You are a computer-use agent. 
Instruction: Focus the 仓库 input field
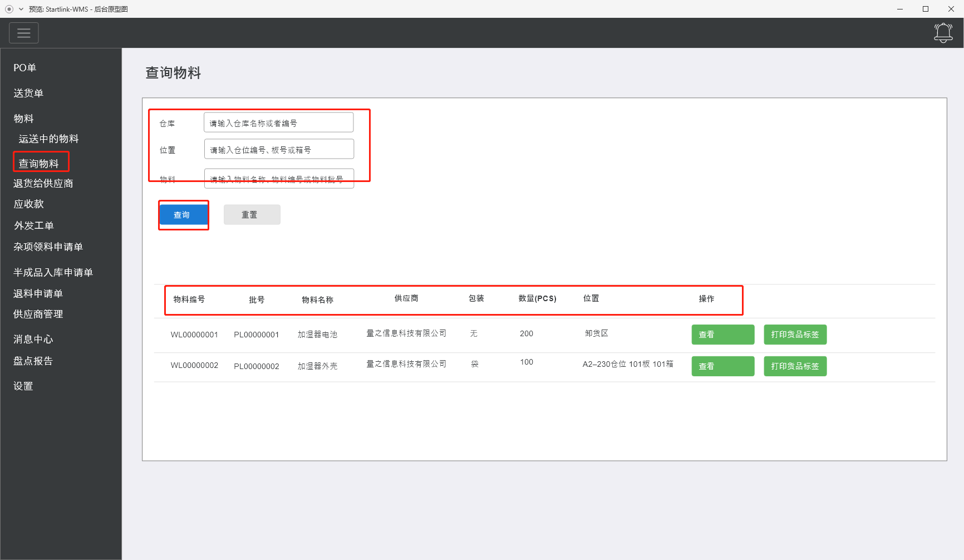click(x=279, y=122)
